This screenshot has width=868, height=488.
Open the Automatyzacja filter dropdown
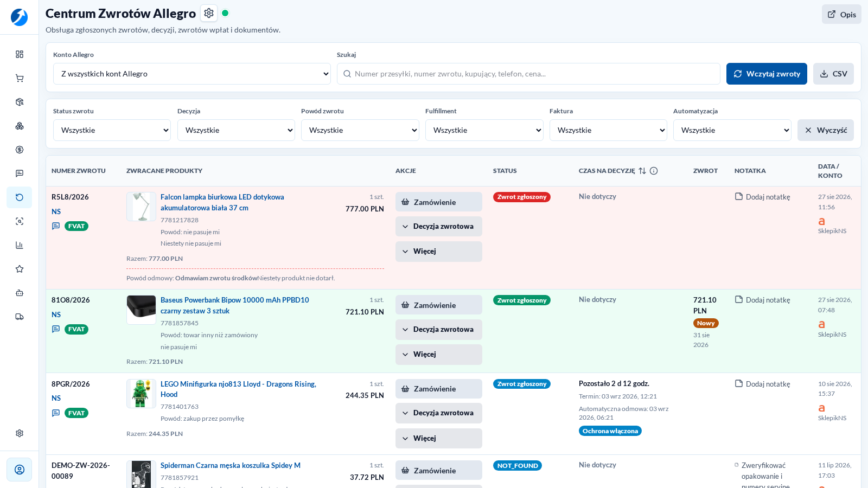(732, 130)
